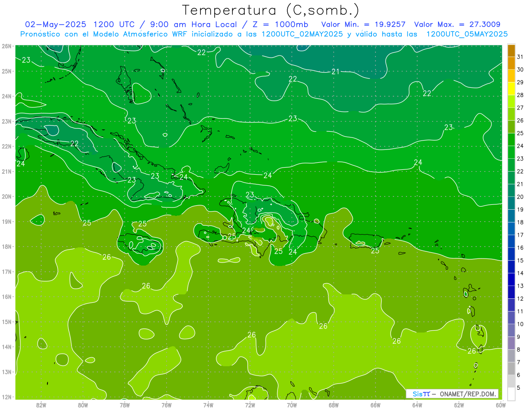Click the '80W' longitude axis label
Viewport: 532px width, 411px height.
[x=83, y=405]
